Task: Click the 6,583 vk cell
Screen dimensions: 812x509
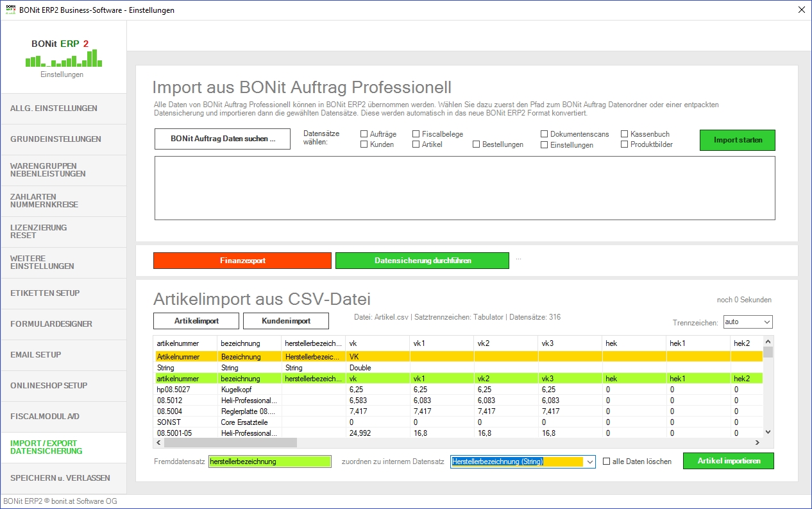Action: pos(378,401)
